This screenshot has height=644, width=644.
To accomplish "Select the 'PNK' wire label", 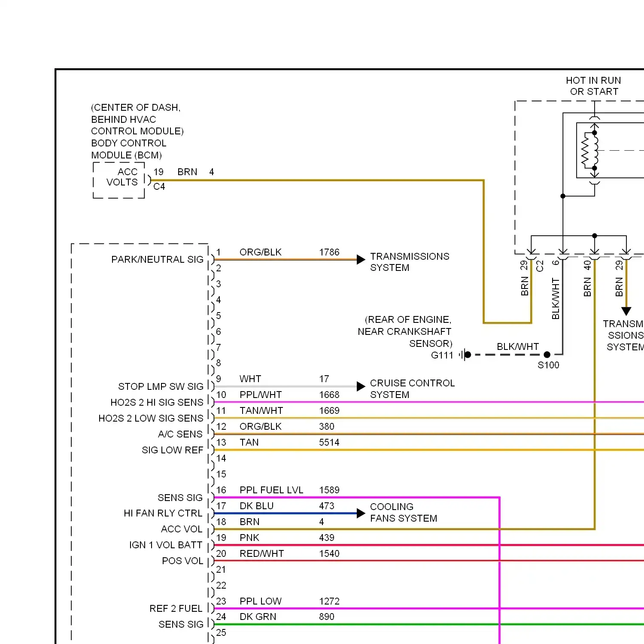I will tap(249, 538).
